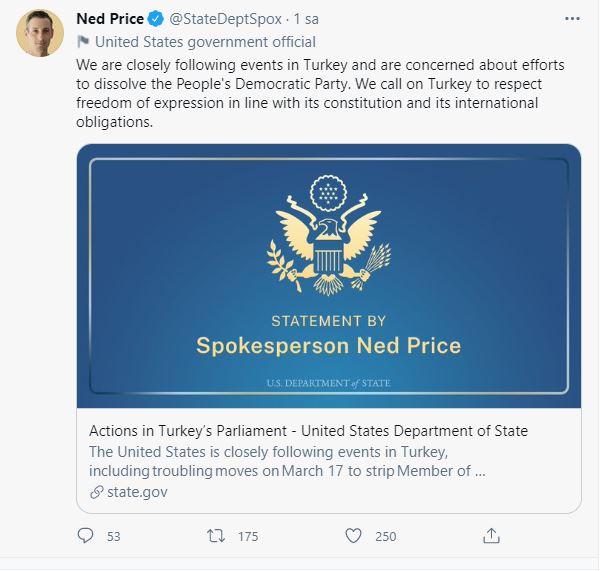Like the tweet with the heart icon
The height and width of the screenshot is (571, 605).
tap(352, 536)
